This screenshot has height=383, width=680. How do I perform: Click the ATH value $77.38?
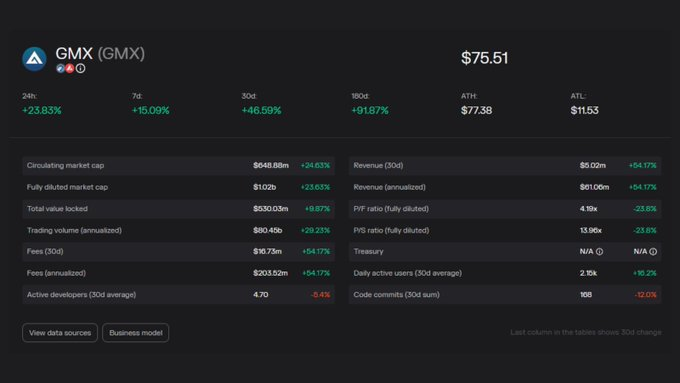[476, 111]
